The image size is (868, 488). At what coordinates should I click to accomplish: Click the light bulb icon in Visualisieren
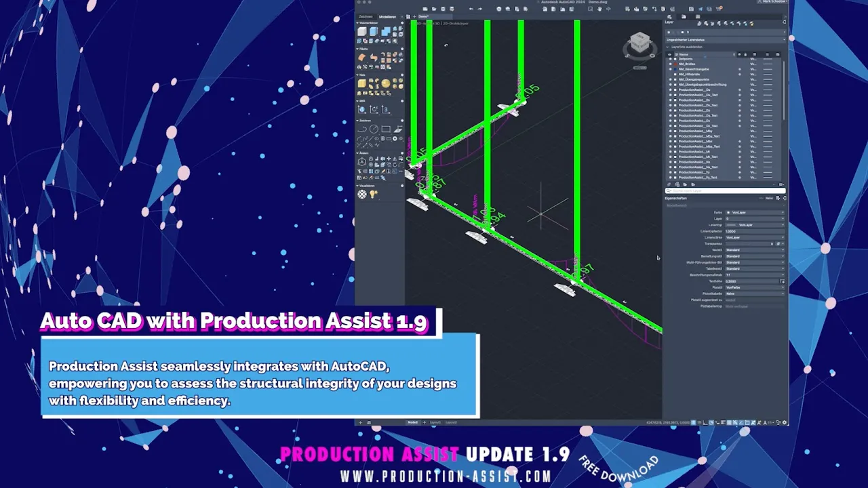(374, 194)
